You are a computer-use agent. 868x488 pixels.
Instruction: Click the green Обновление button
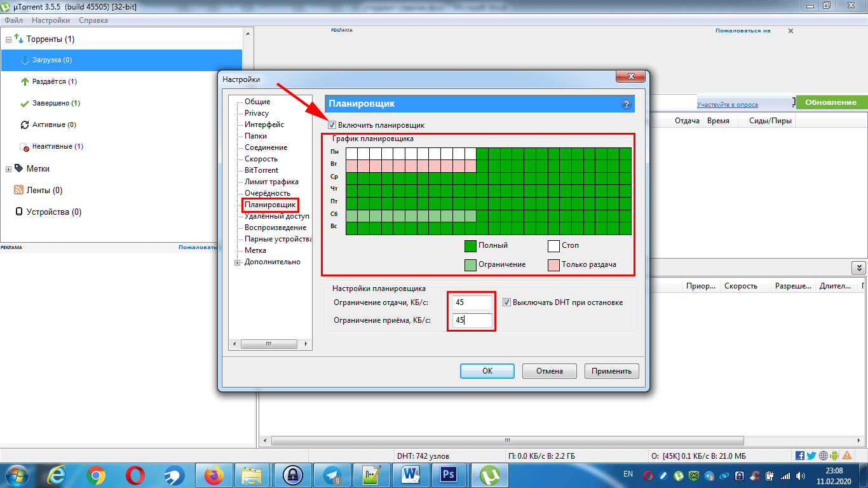tap(831, 103)
